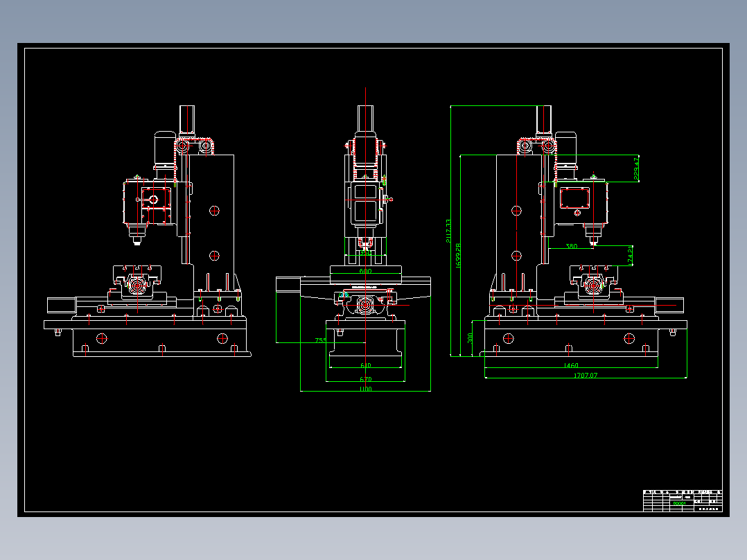Select the left side view machine drawing
This screenshot has width=747, height=560.
(x=148, y=231)
